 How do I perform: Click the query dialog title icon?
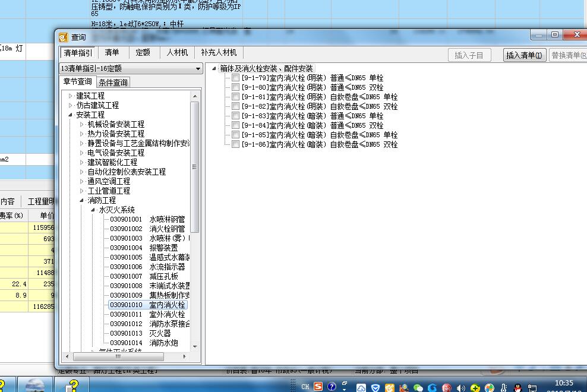pyautogui.click(x=63, y=37)
